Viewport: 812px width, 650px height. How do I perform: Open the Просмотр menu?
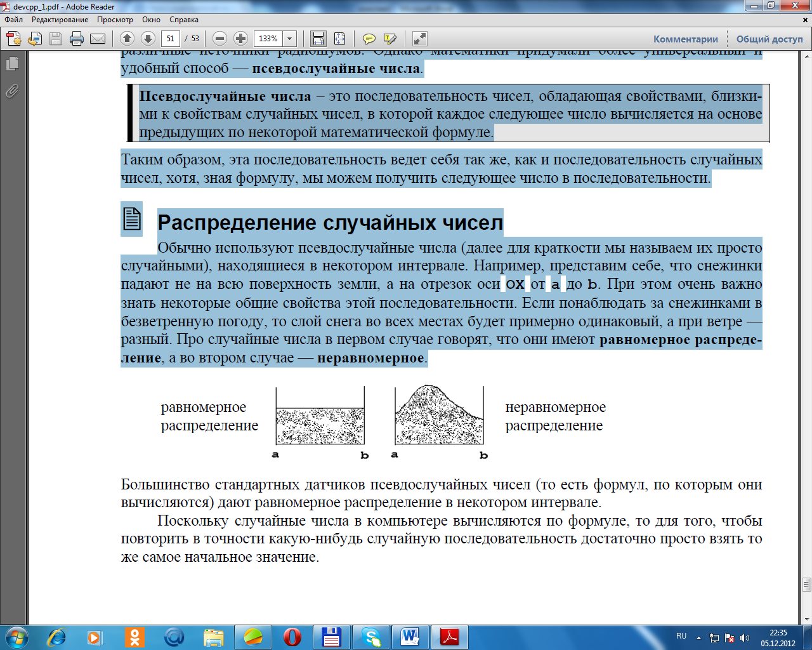(x=115, y=20)
